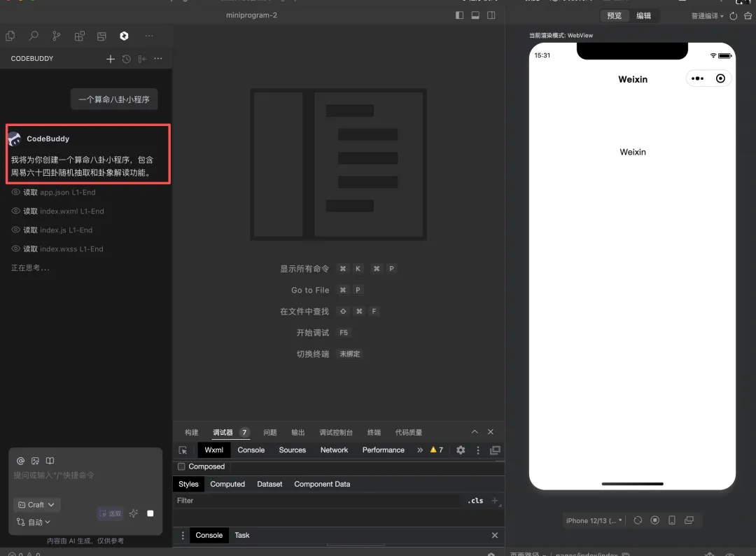The height and width of the screenshot is (556, 756).
Task: Switch simulator to 预览 mode
Action: coord(615,16)
